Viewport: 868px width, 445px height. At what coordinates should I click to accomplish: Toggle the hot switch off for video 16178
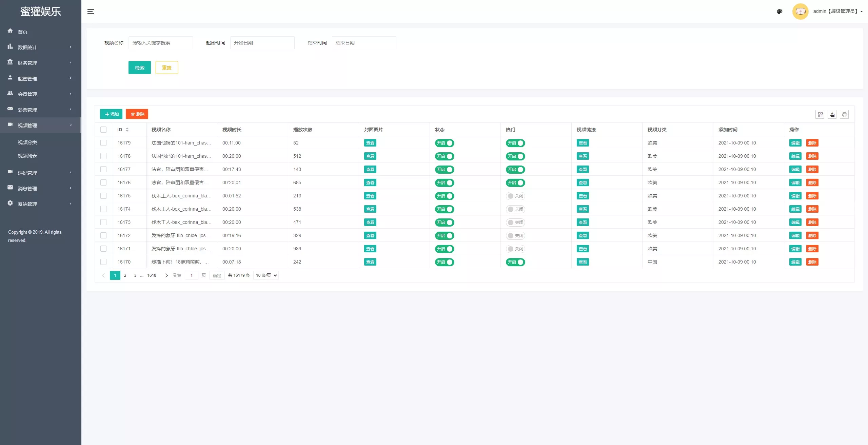click(x=515, y=156)
